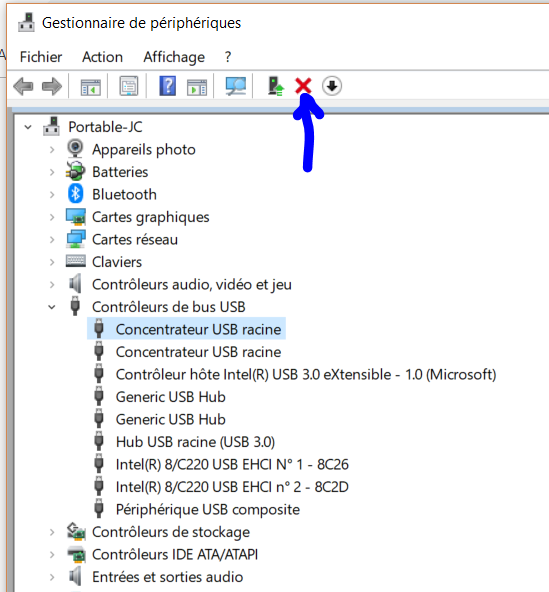Click the USB icon beside Périphérique USB composite
Viewport: 549px width, 592px height.
tap(99, 509)
